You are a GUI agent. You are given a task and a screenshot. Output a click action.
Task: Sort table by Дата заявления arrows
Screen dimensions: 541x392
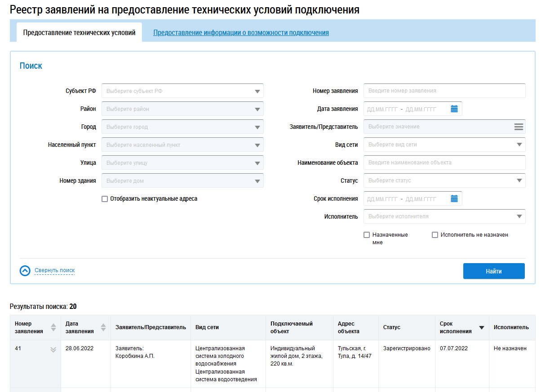tap(103, 327)
